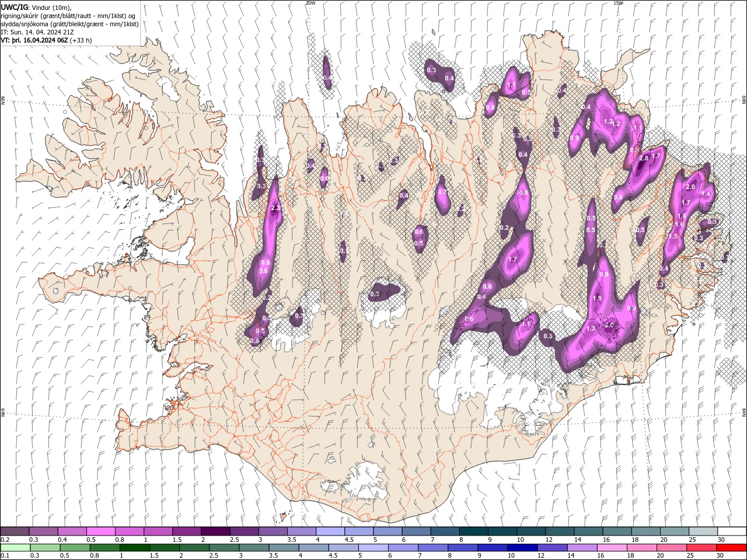Click the hot pink 20 lower legend swatch

672,548
